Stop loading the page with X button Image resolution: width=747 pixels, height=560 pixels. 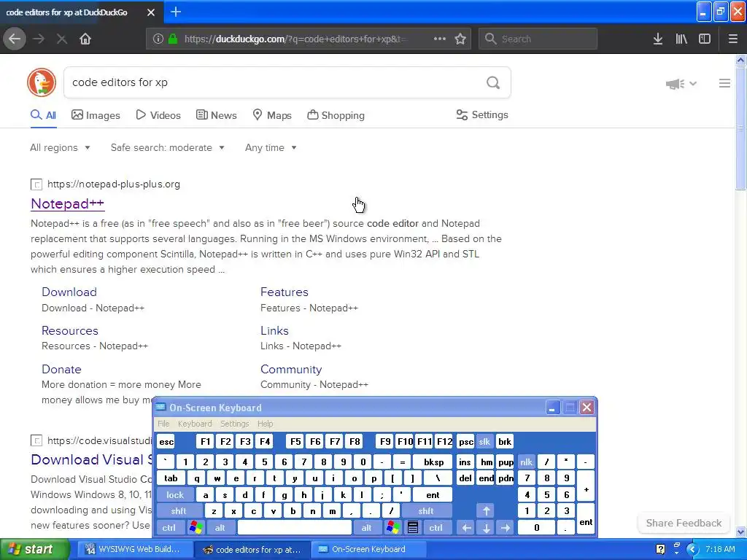point(61,39)
